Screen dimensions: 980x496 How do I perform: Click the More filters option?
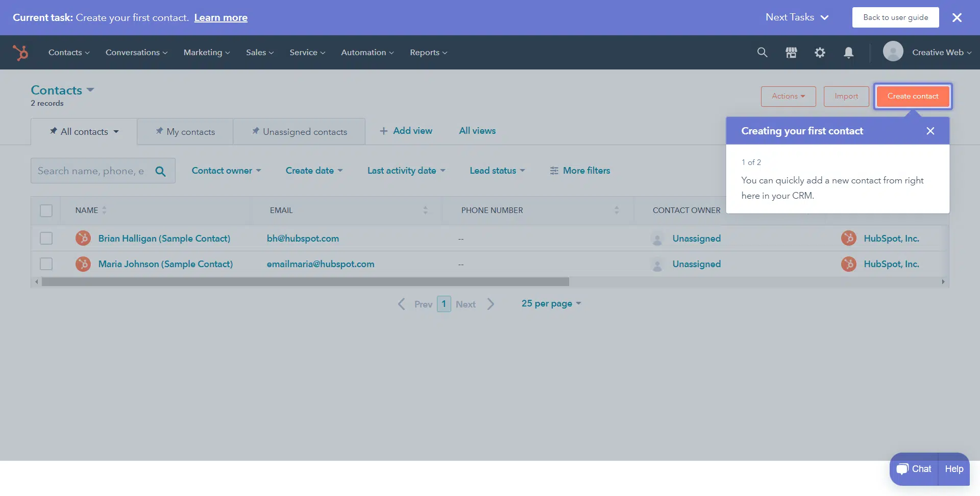[580, 171]
